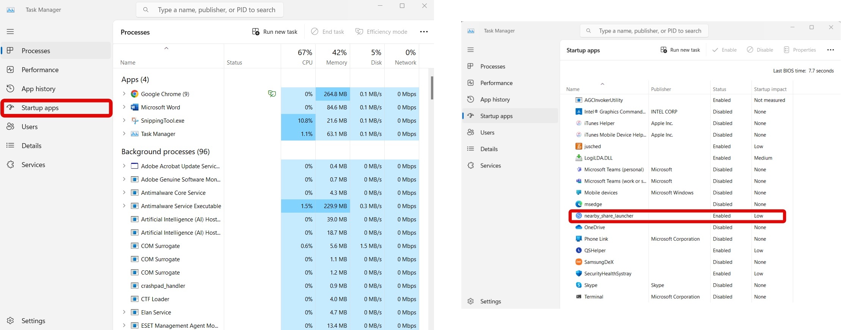Click Run new task in Processes window

tap(275, 32)
